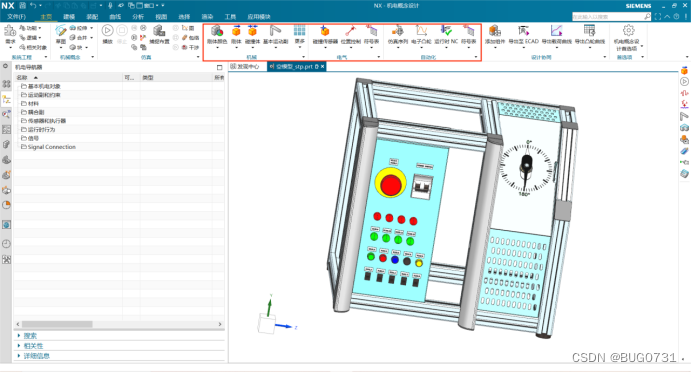This screenshot has width=692, height=372.
Task: Click the navigator's horizontal scrollbar
Action: coord(119,324)
